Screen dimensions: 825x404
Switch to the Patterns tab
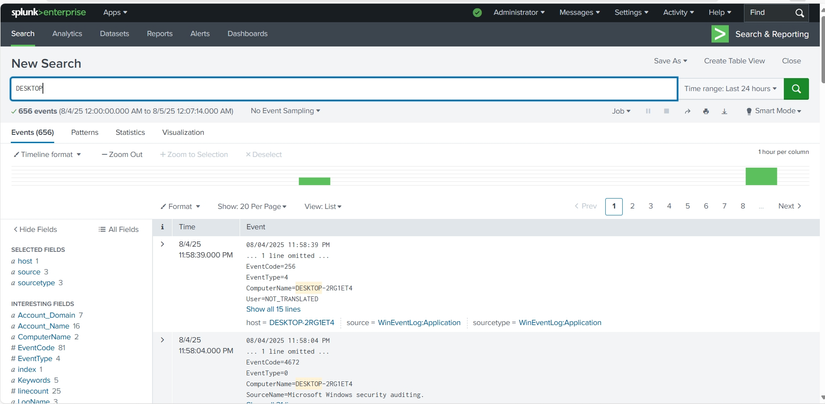click(85, 133)
